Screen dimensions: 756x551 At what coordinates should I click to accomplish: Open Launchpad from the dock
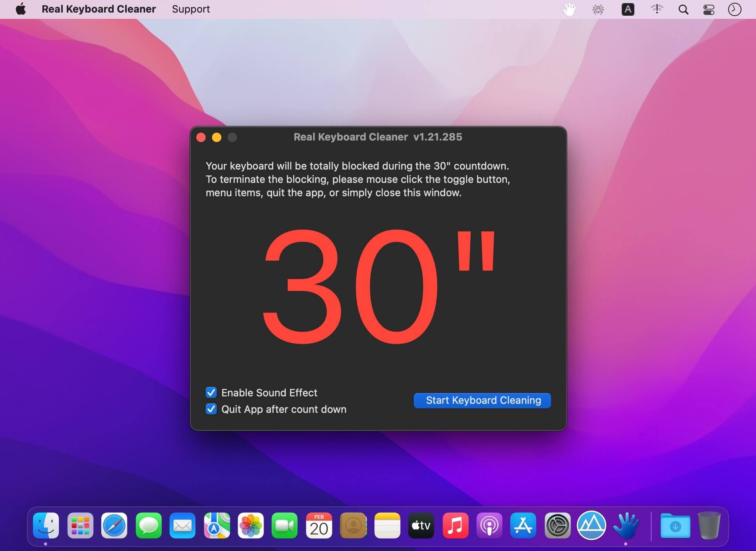[80, 525]
